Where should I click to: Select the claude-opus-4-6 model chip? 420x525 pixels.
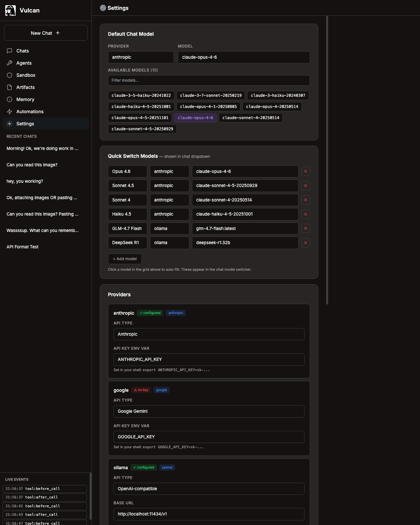point(195,118)
